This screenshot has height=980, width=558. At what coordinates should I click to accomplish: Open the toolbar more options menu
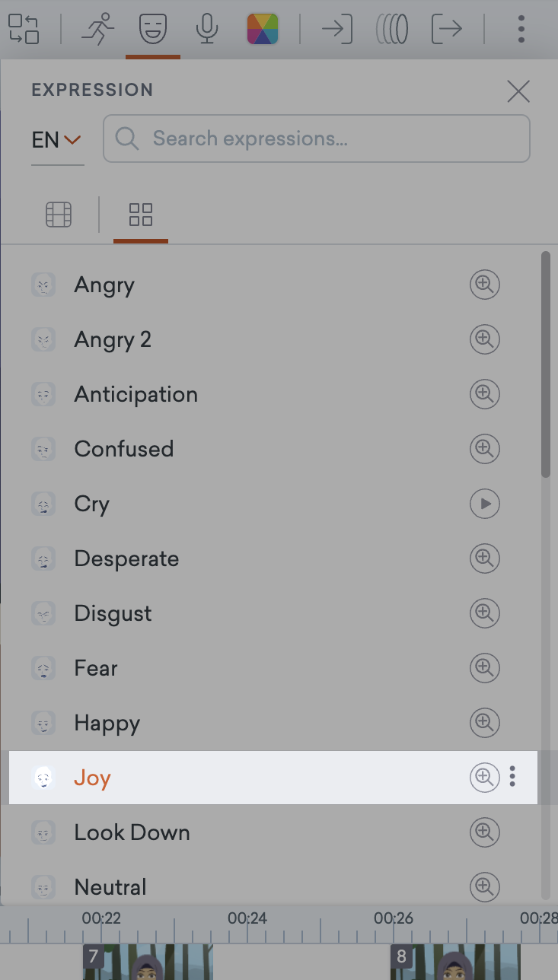click(521, 29)
